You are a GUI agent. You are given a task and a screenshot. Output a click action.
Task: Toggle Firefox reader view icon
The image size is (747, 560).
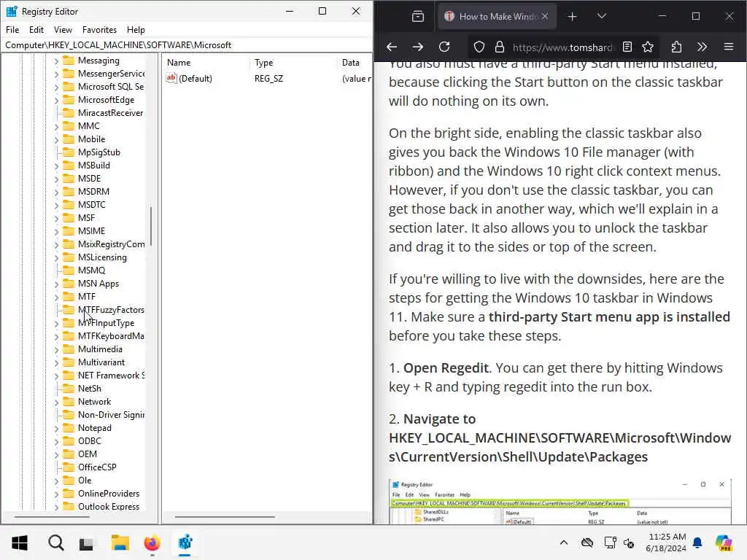[627, 47]
